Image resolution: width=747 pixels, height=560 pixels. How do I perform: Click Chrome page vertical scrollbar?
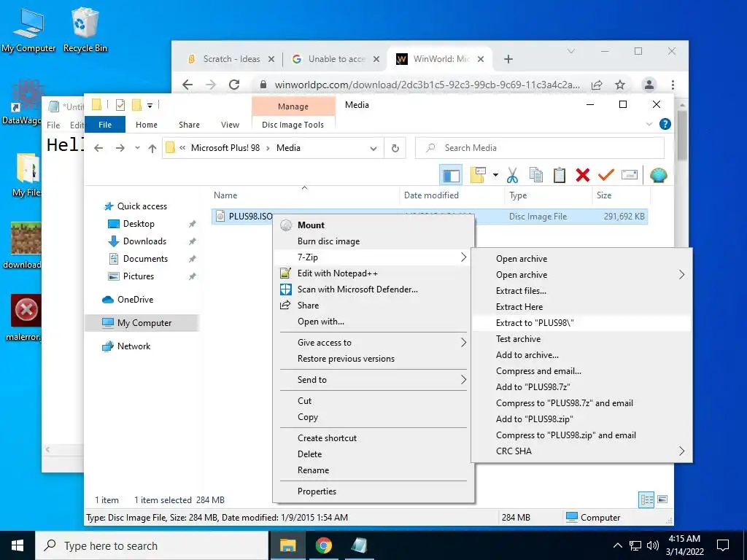pyautogui.click(x=682, y=136)
